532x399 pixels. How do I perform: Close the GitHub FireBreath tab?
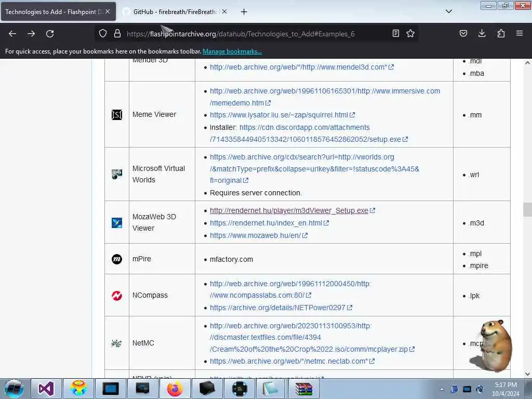point(224,11)
